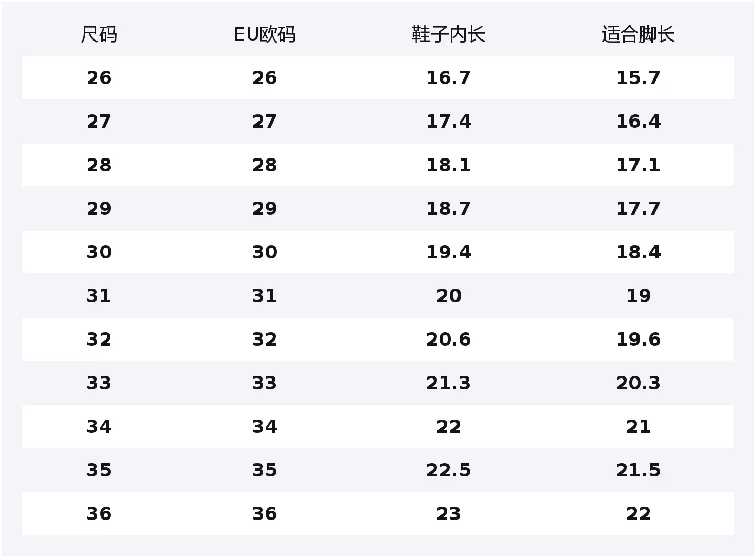Click the 尺码 column header
The height and width of the screenshot is (558, 756).
point(99,35)
